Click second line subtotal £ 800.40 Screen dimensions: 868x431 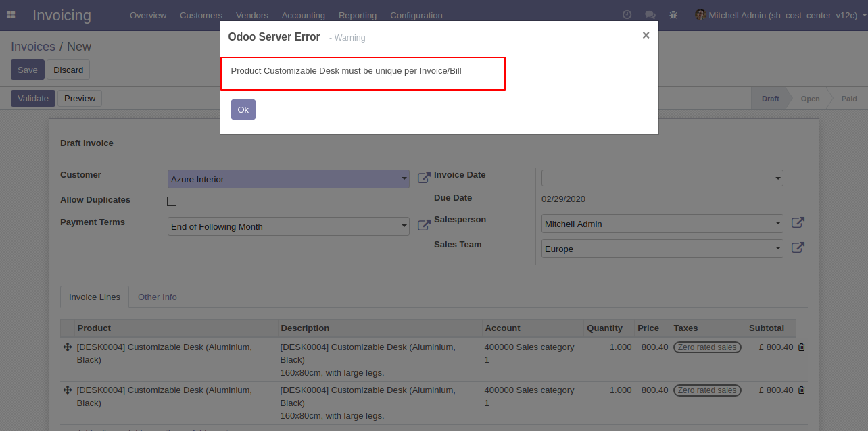[776, 390]
